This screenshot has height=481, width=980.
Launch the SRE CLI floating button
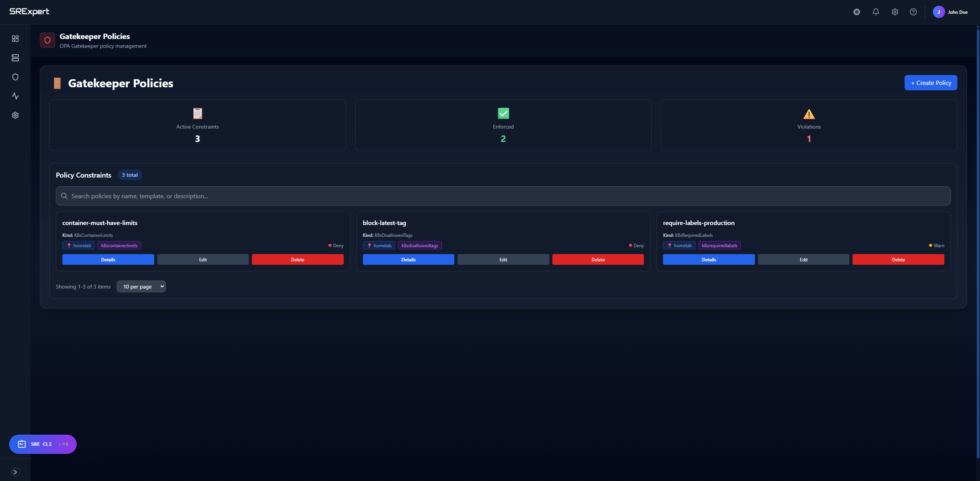pos(43,444)
